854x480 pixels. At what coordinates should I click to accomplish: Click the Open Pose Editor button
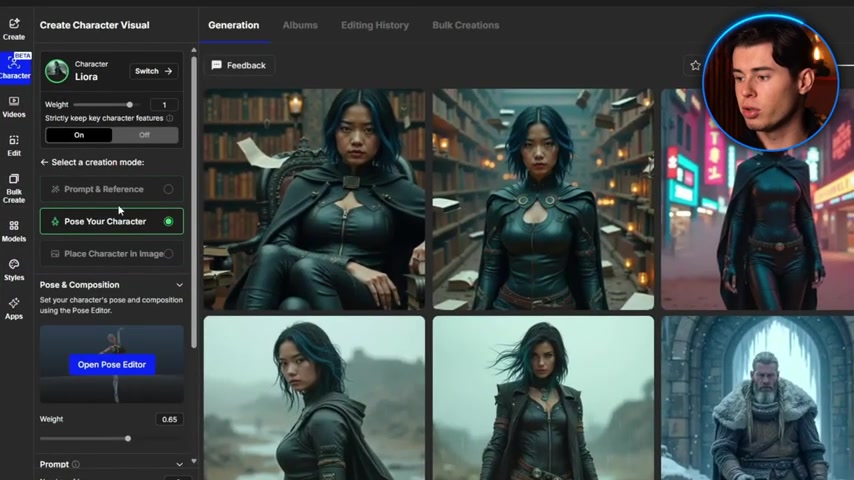point(112,364)
